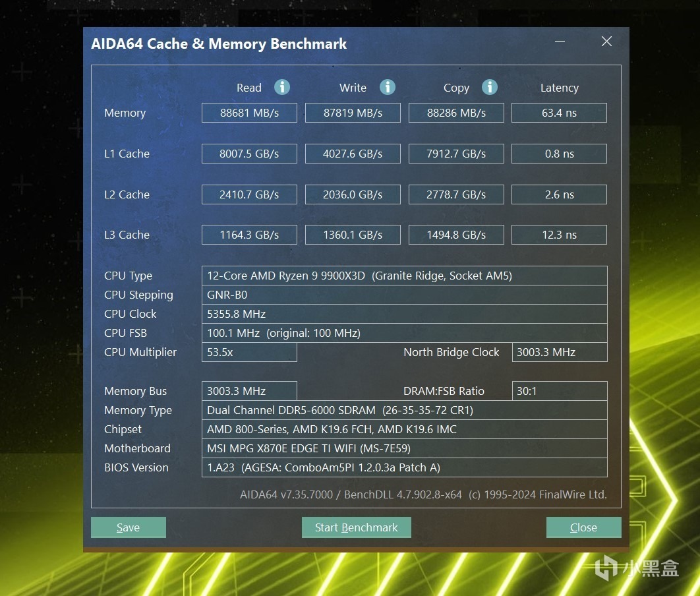Viewport: 700px width, 596px height.
Task: Click the L3 Cache row label
Action: pos(127,235)
